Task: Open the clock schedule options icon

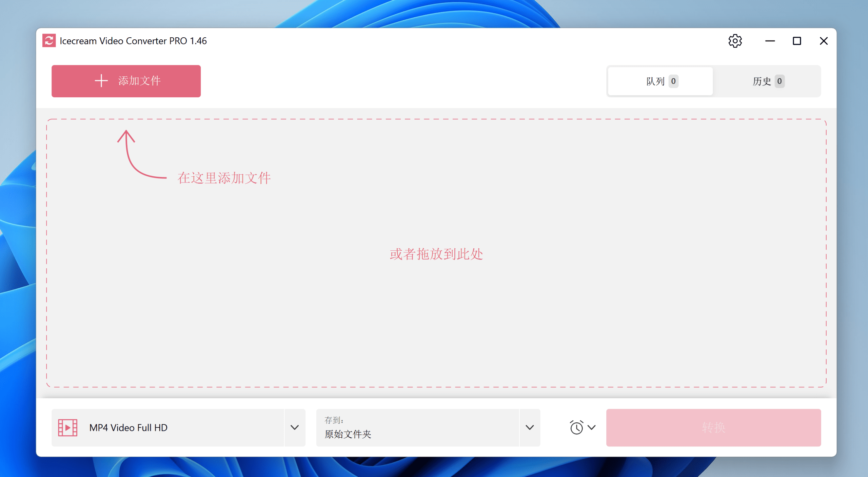Action: (x=576, y=427)
